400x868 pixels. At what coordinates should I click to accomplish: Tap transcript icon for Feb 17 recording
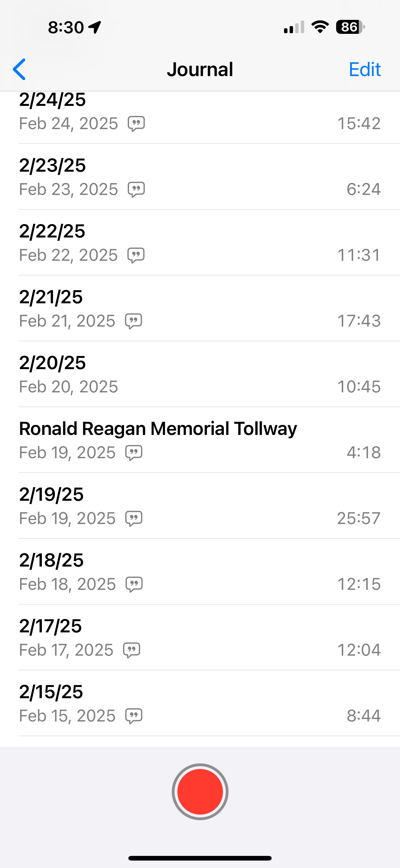pyautogui.click(x=131, y=650)
